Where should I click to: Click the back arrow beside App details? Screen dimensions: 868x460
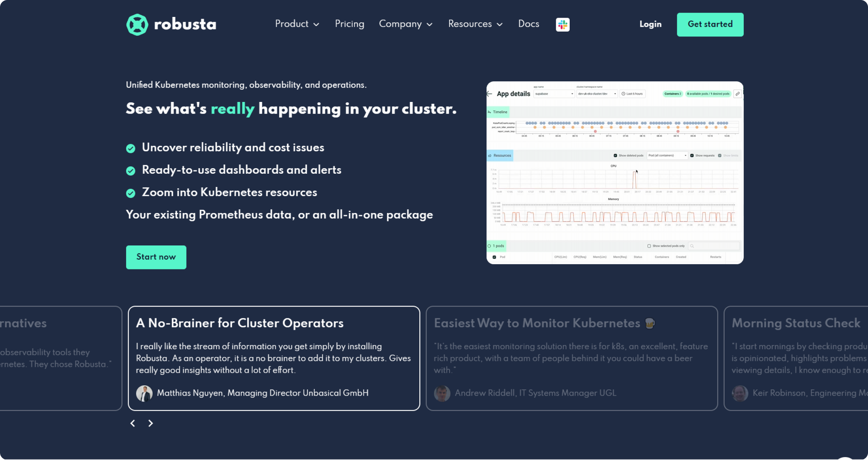click(x=490, y=94)
